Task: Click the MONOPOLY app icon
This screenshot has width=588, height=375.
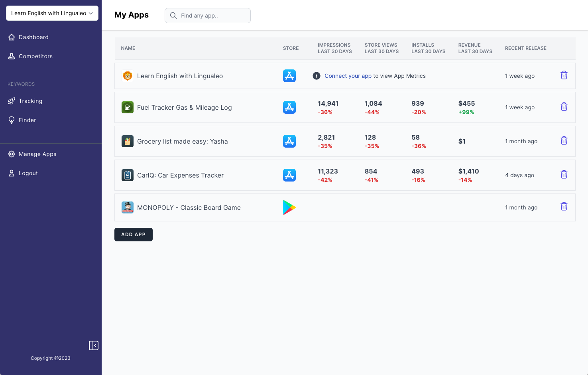Action: (x=128, y=207)
